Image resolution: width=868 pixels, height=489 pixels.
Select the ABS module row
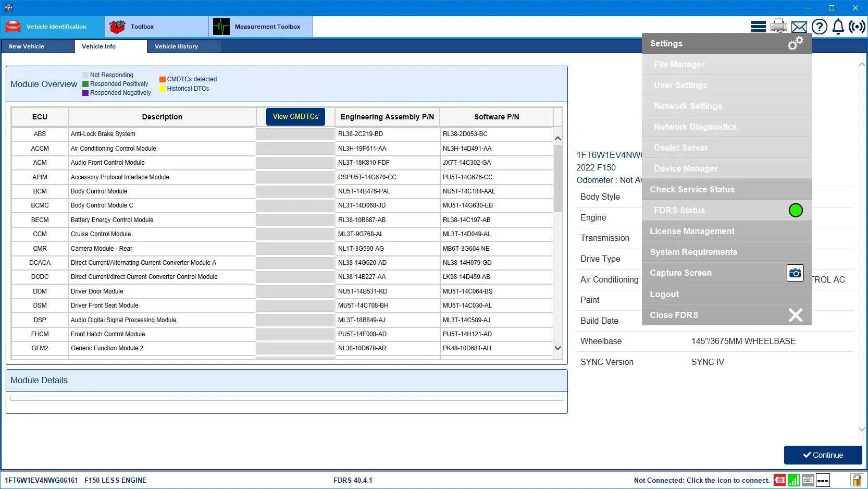pos(282,134)
